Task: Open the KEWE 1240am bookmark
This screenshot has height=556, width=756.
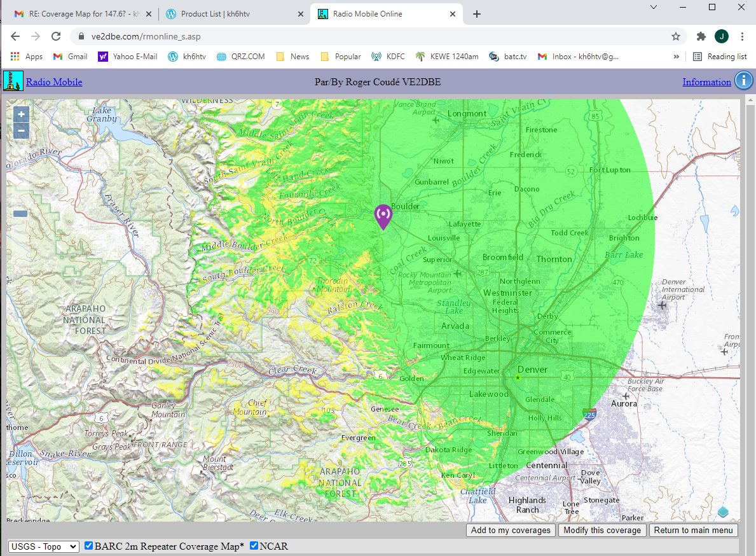Action: [447, 57]
